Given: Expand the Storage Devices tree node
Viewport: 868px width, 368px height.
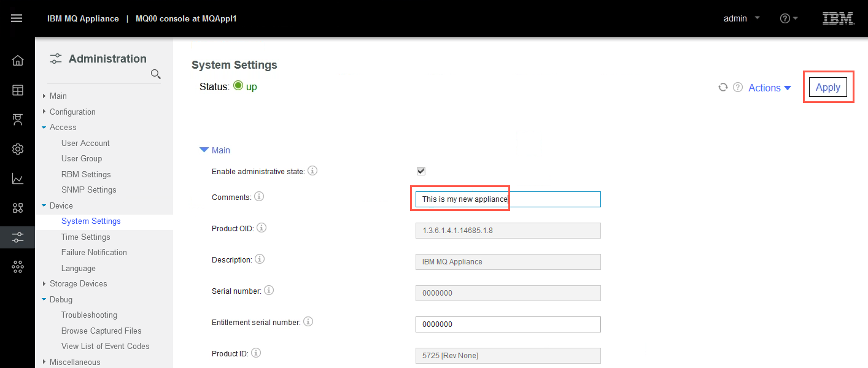Looking at the screenshot, I should click(44, 284).
